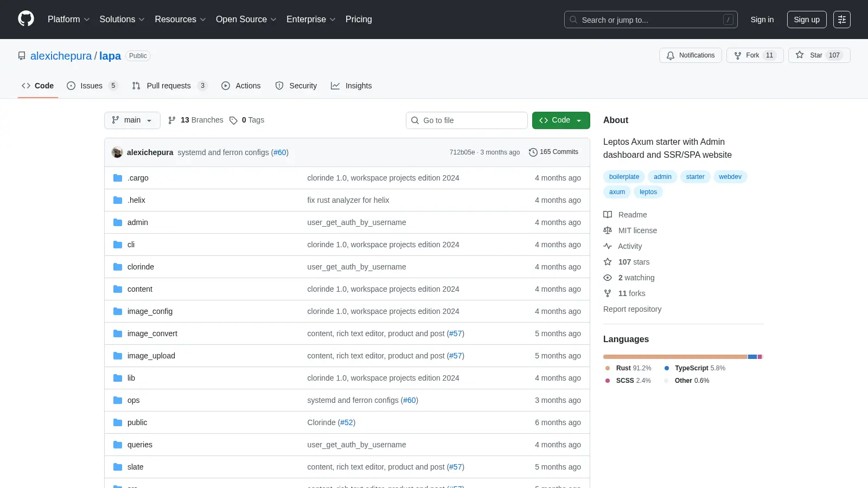Click the Rust segment of the languages bar
This screenshot has width=868, height=488.
tap(675, 357)
